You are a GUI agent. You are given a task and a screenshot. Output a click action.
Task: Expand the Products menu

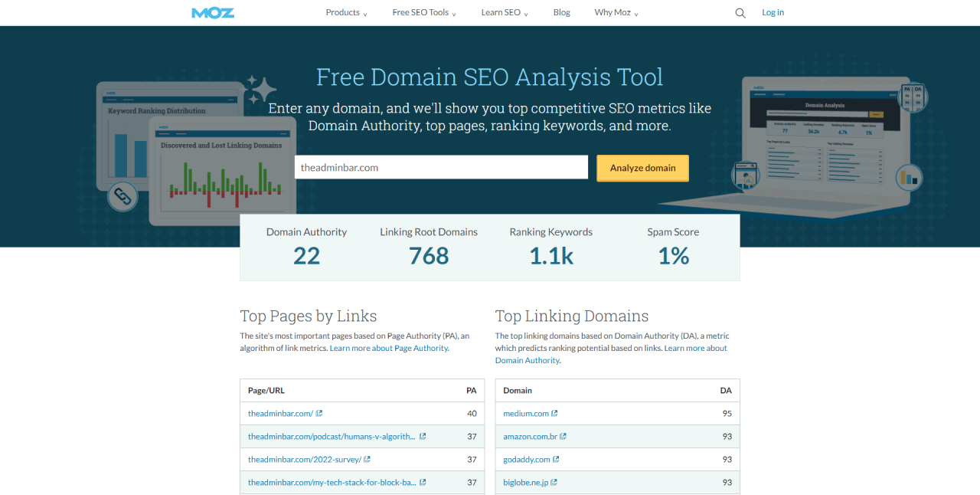[x=347, y=12]
